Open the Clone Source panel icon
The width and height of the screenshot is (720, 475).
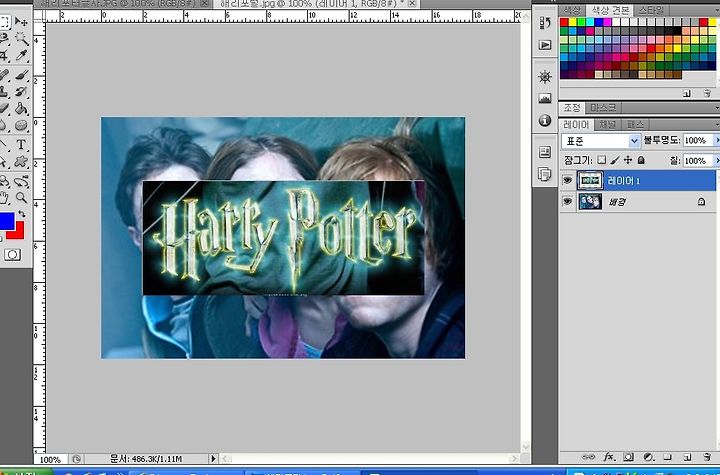click(545, 175)
